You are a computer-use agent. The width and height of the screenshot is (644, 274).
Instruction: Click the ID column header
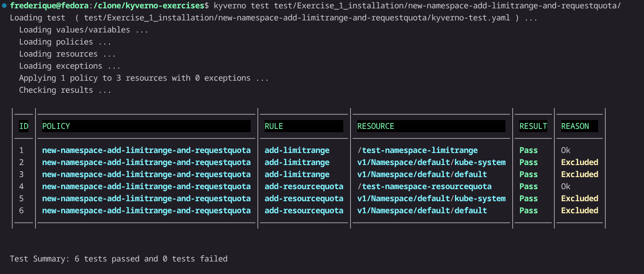pos(24,126)
